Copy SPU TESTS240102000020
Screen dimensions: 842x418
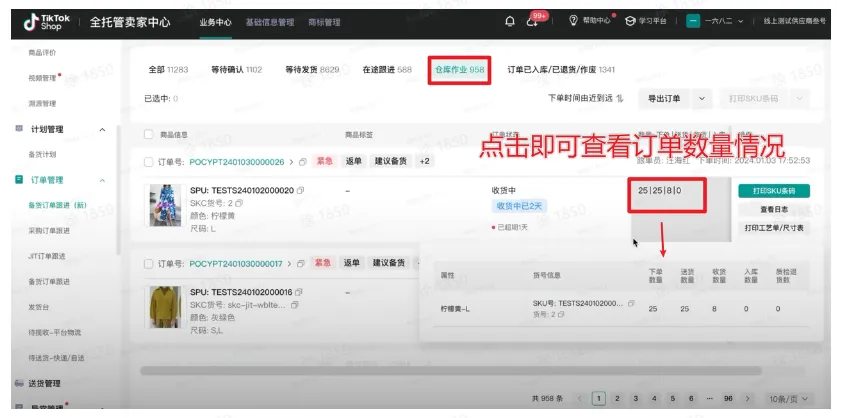(x=300, y=190)
